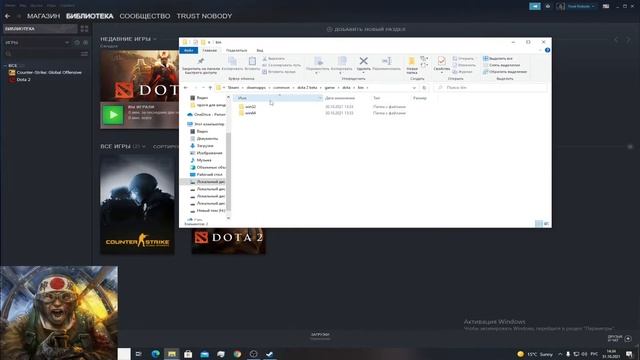
Task: Open friends and chat button in Steam
Action: click(x=620, y=338)
